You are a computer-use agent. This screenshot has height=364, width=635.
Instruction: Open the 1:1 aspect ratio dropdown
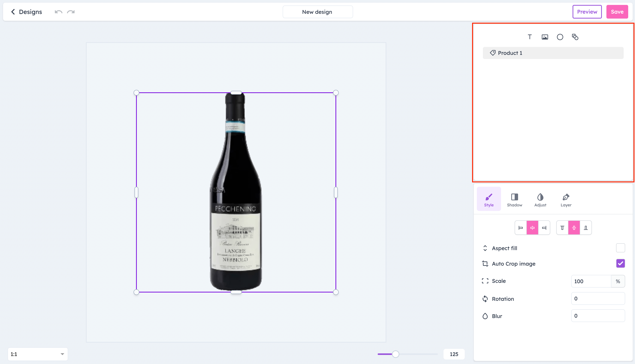coord(38,354)
